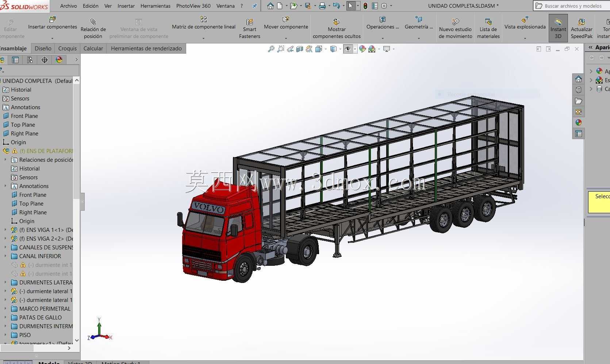Viewport: 610px width, 364px height.
Task: Open the DisplayManager color ball tab
Action: (59, 60)
